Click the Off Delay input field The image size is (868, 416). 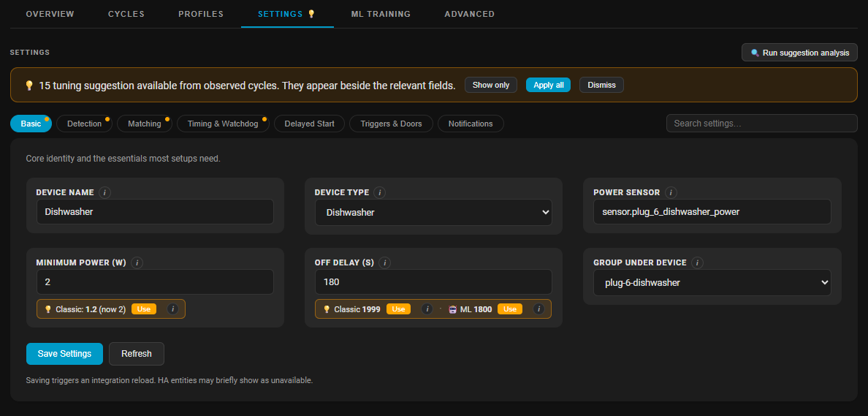(x=433, y=282)
